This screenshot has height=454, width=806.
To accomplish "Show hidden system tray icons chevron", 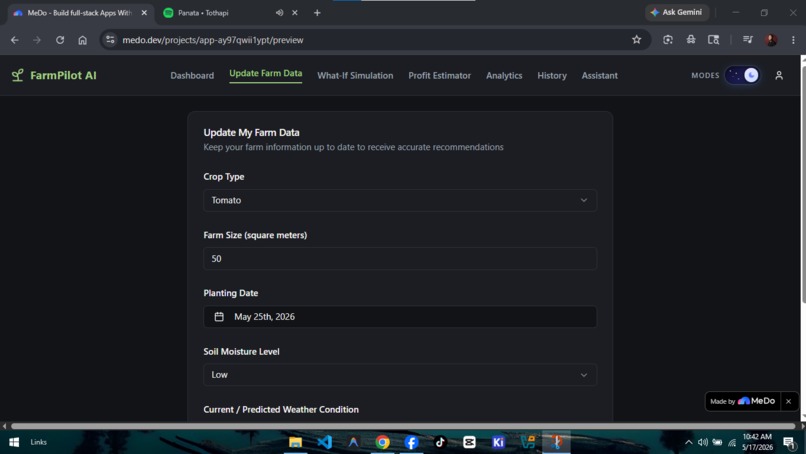I will pyautogui.click(x=688, y=442).
